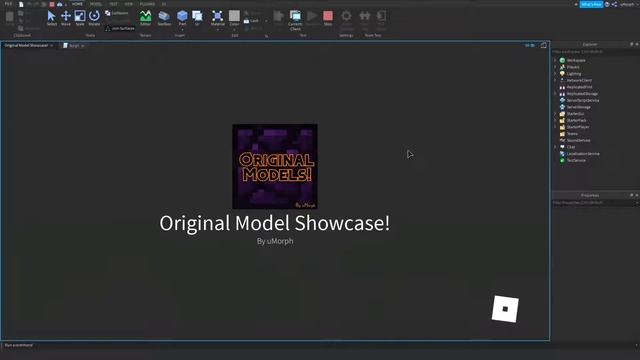Insert a new Part

pyautogui.click(x=182, y=18)
